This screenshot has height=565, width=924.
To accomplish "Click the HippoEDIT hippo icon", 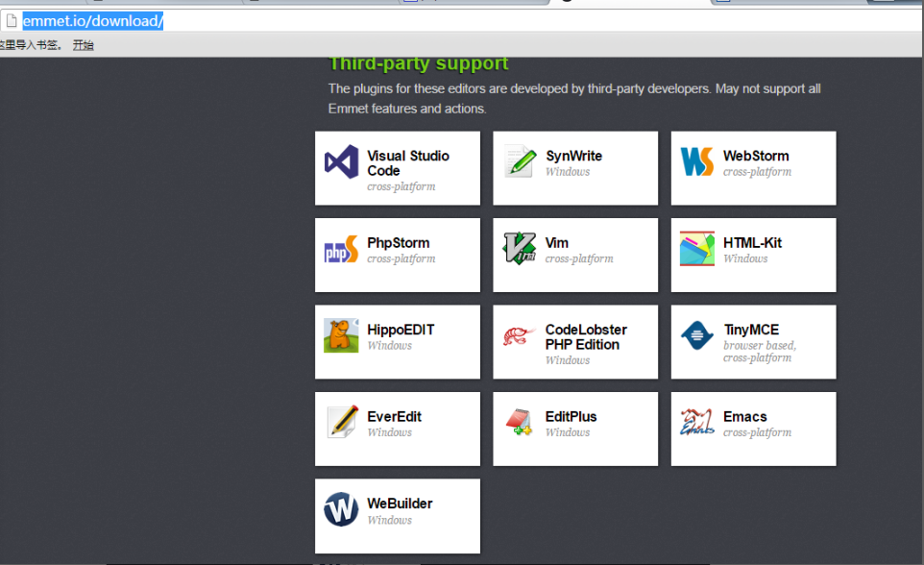I will (x=341, y=335).
